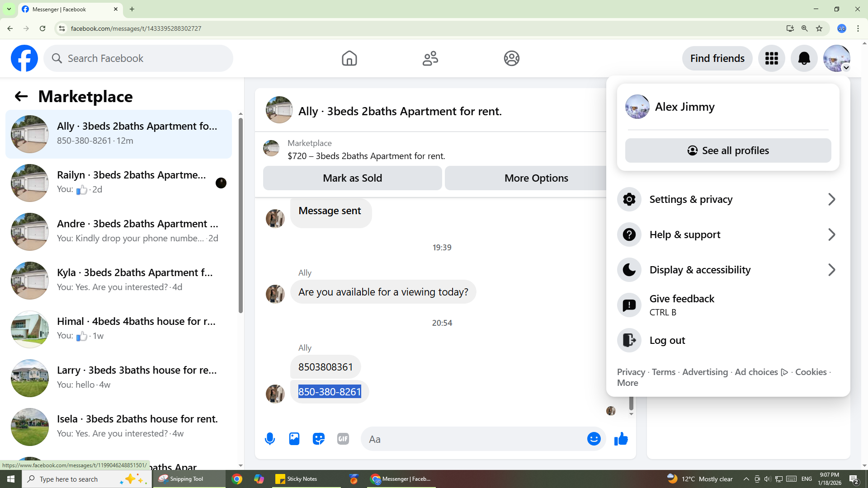Click the Mark as Sold button

[352, 178]
